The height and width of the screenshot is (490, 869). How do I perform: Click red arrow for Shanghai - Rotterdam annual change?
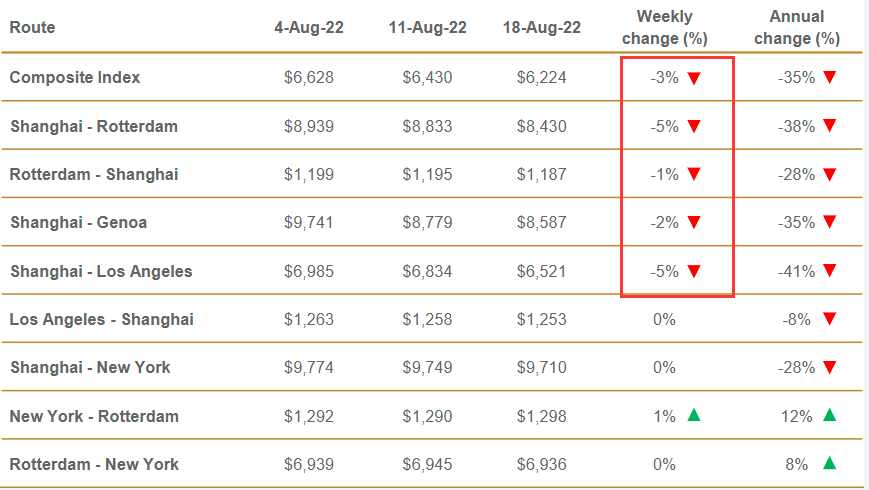click(x=828, y=126)
